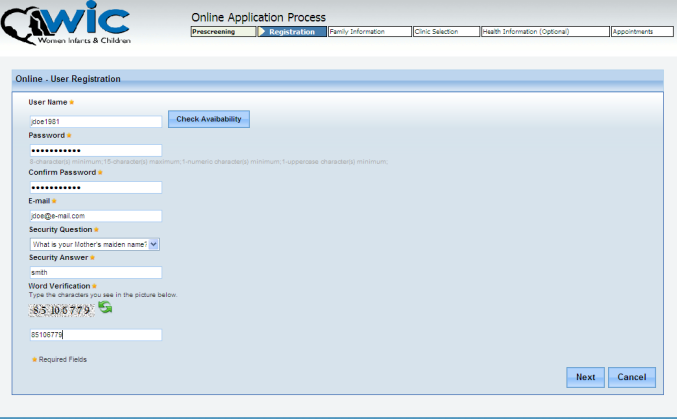
Task: Click the word verification text box
Action: 95,335
